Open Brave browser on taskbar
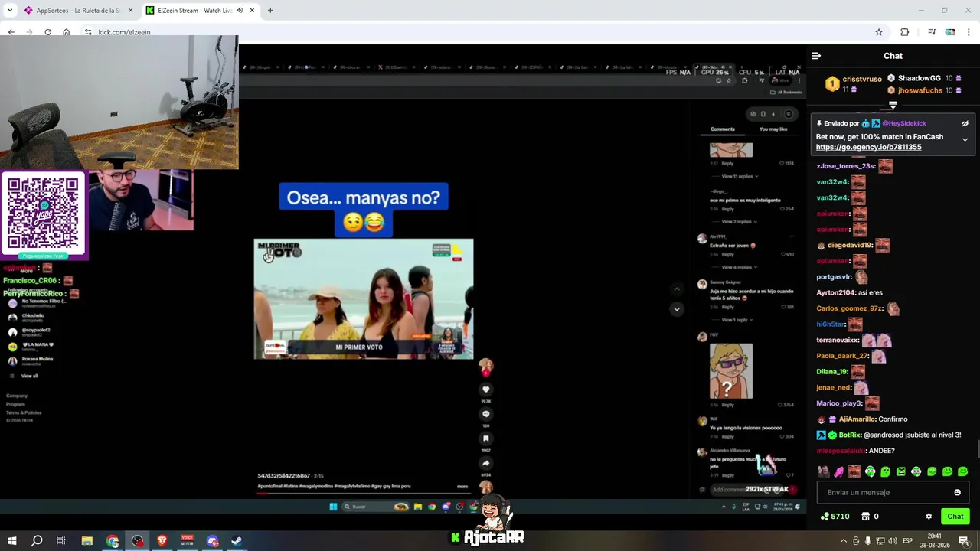 (x=162, y=541)
